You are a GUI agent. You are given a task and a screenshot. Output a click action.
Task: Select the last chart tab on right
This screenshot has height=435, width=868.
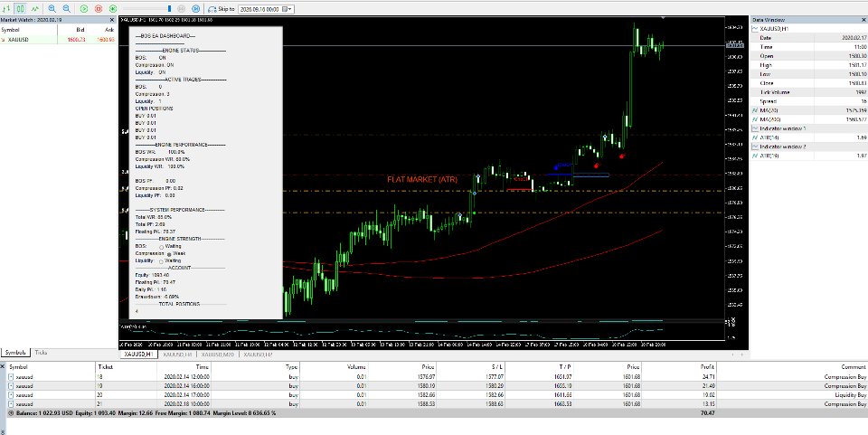click(x=258, y=355)
